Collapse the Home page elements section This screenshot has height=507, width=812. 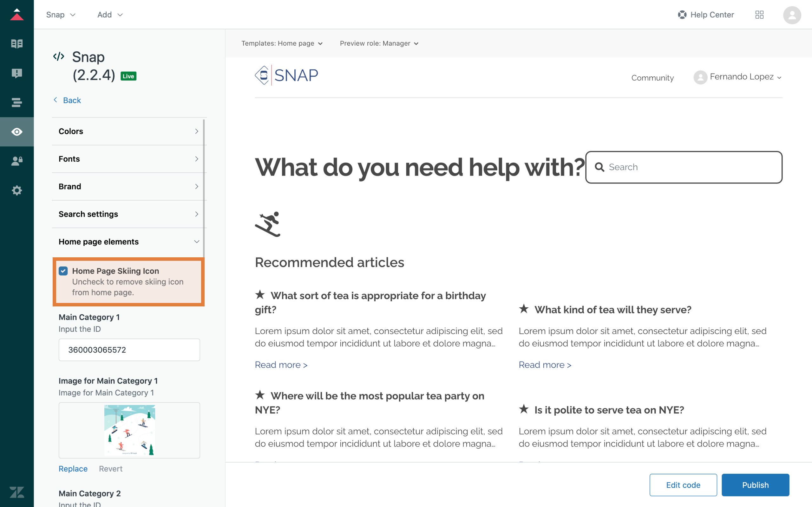coord(129,242)
